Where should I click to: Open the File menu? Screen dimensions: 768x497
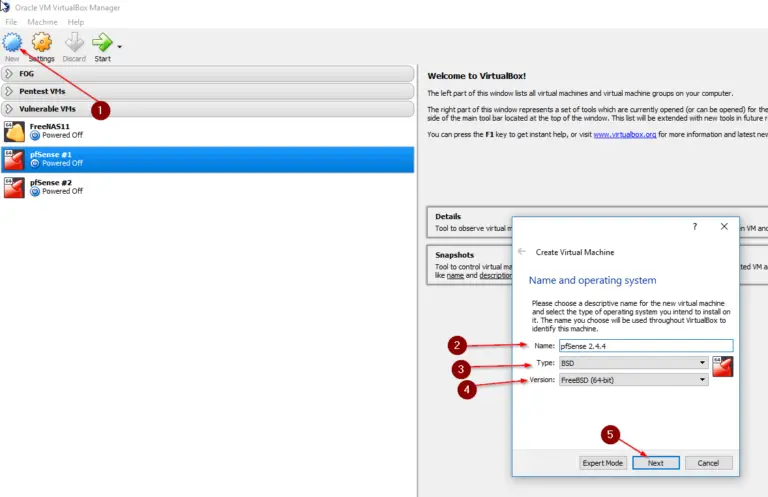click(11, 22)
